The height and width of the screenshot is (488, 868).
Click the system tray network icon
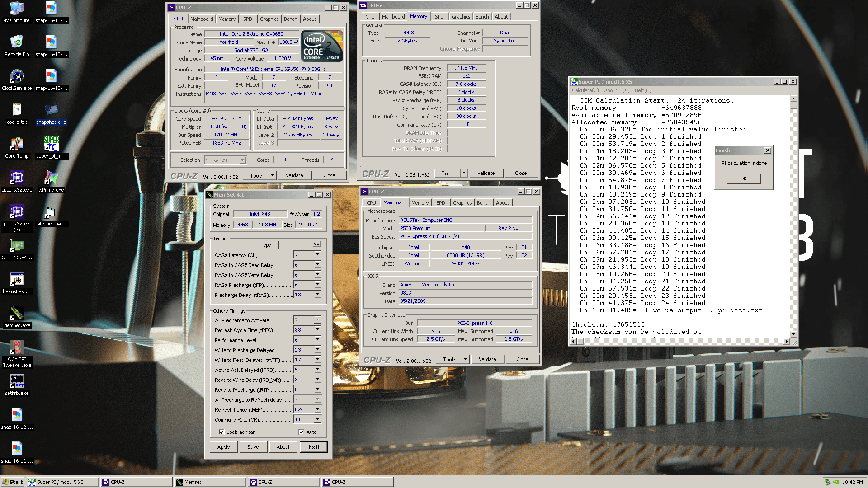point(827,482)
